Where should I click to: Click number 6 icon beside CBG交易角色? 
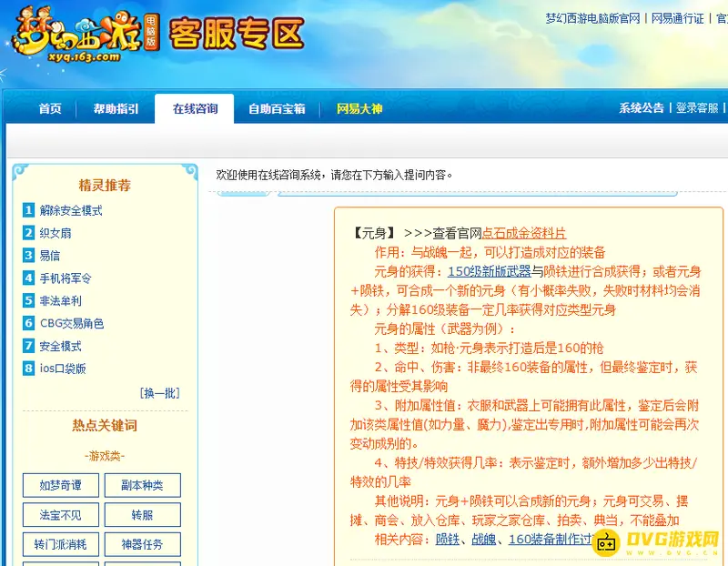click(29, 323)
